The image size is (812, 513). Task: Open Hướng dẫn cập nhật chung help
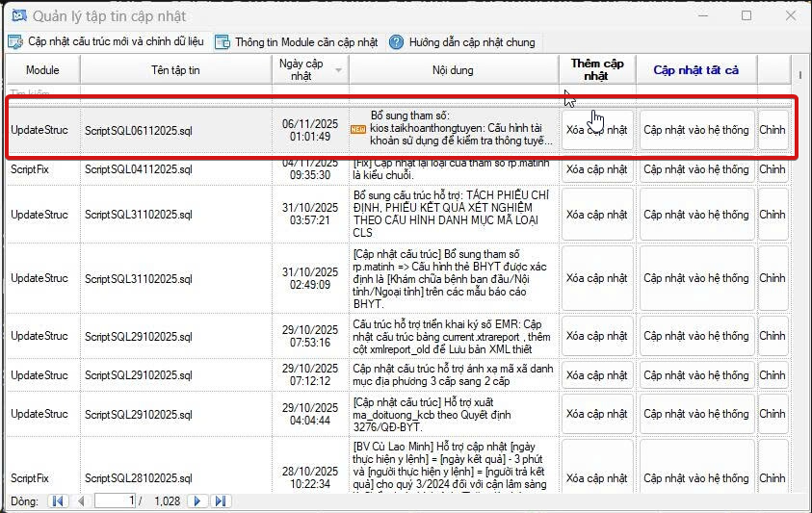pos(462,42)
